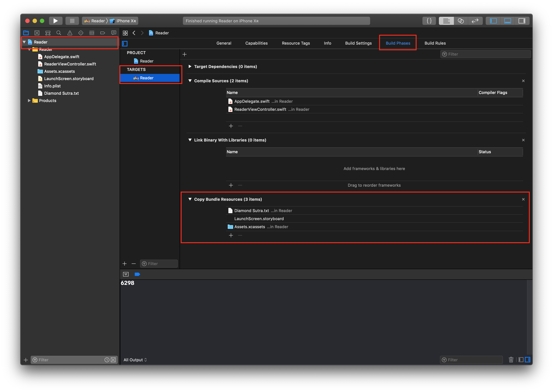Switch to the Assistant editor icon
The image size is (553, 392).
coord(460,21)
